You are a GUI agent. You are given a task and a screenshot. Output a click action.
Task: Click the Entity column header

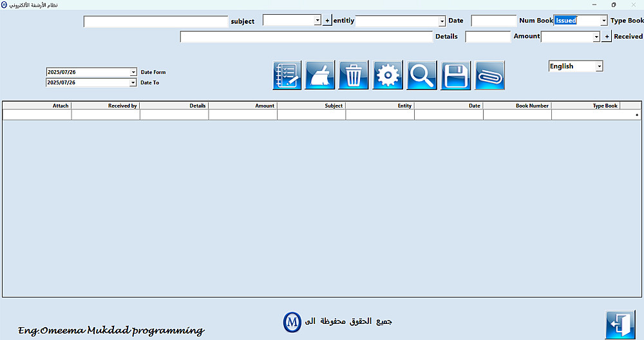point(380,106)
